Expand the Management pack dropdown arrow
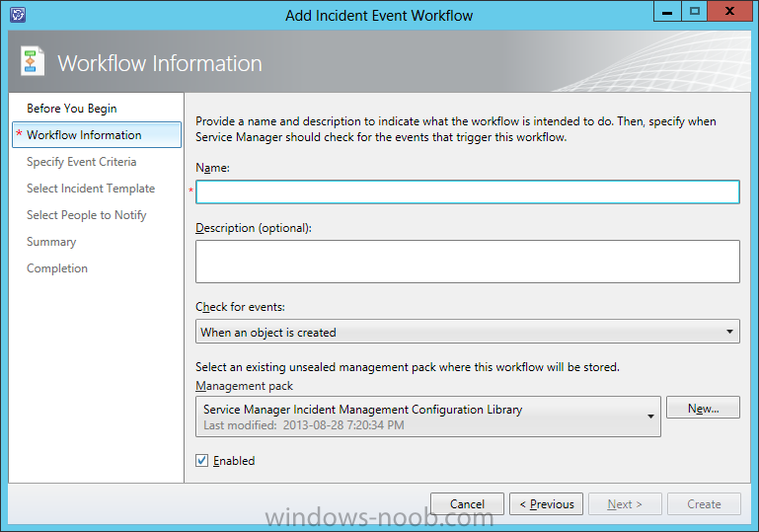The height and width of the screenshot is (532, 759). pyautogui.click(x=650, y=417)
